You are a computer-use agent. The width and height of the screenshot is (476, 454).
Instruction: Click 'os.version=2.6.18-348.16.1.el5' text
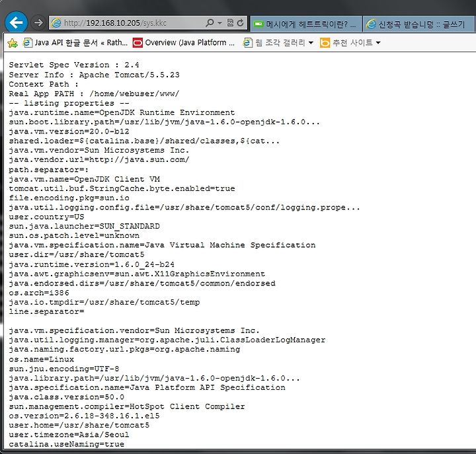84,416
